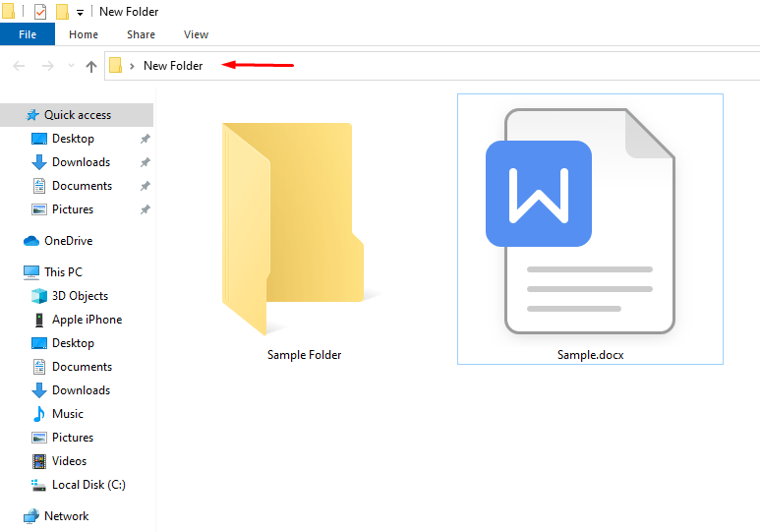Click the This PC monitor icon

[31, 272]
